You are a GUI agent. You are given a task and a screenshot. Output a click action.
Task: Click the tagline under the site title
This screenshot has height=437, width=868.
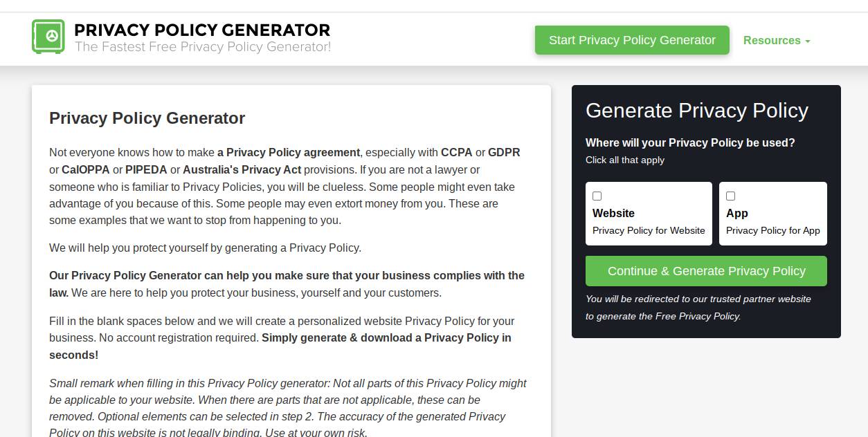click(203, 47)
